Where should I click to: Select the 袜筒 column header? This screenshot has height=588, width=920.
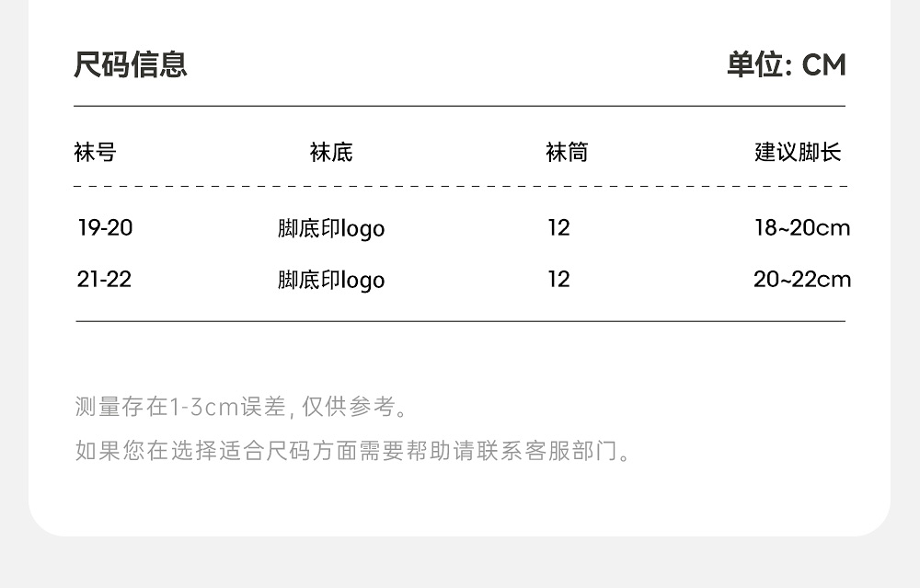click(x=566, y=153)
